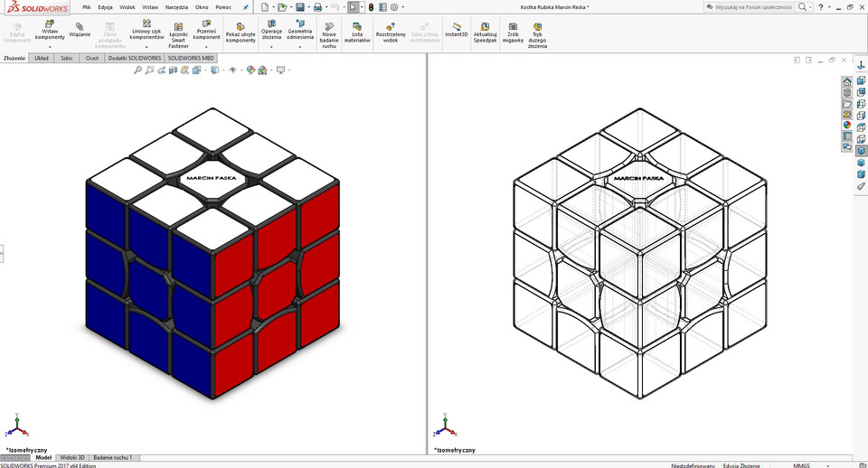Switch to the SOLIDWORKS MBD tab
868x468 pixels.
(x=191, y=58)
